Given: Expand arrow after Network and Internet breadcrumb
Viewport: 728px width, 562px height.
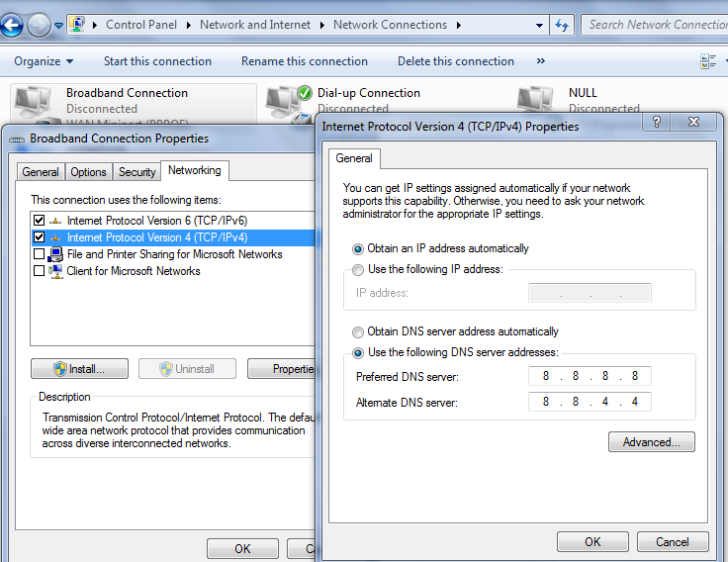Looking at the screenshot, I should (x=321, y=25).
